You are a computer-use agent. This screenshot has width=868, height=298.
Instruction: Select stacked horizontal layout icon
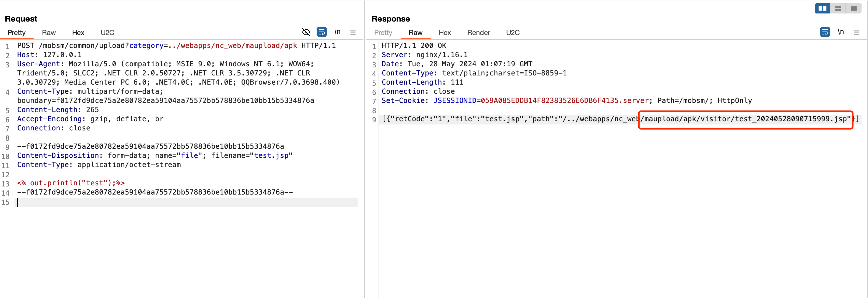tap(838, 8)
